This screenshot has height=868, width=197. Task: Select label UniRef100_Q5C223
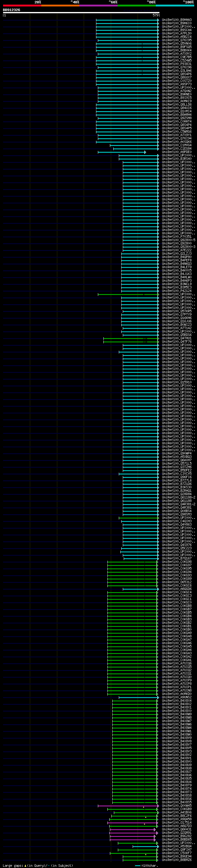(x=177, y=548)
